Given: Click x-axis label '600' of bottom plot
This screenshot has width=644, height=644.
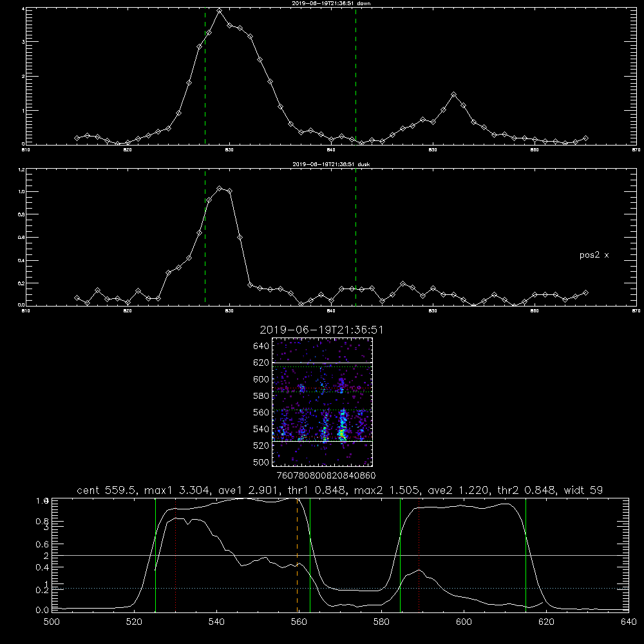Looking at the screenshot, I should pyautogui.click(x=464, y=621).
